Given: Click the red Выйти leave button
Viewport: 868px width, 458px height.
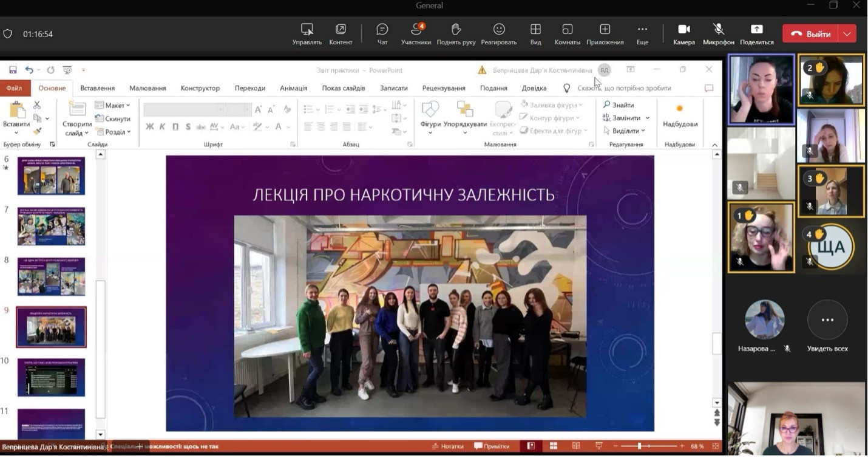Looking at the screenshot, I should pyautogui.click(x=810, y=34).
